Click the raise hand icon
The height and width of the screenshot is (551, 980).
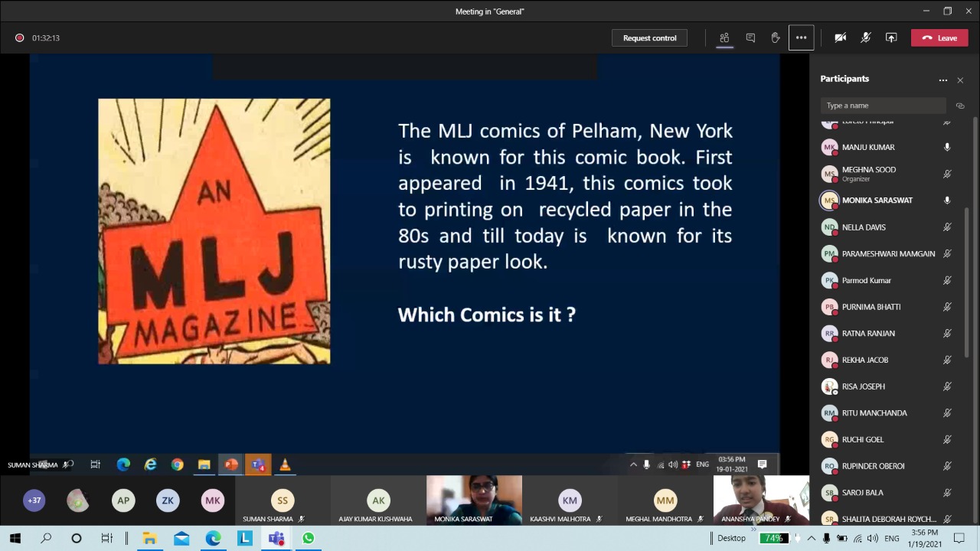[x=776, y=37]
